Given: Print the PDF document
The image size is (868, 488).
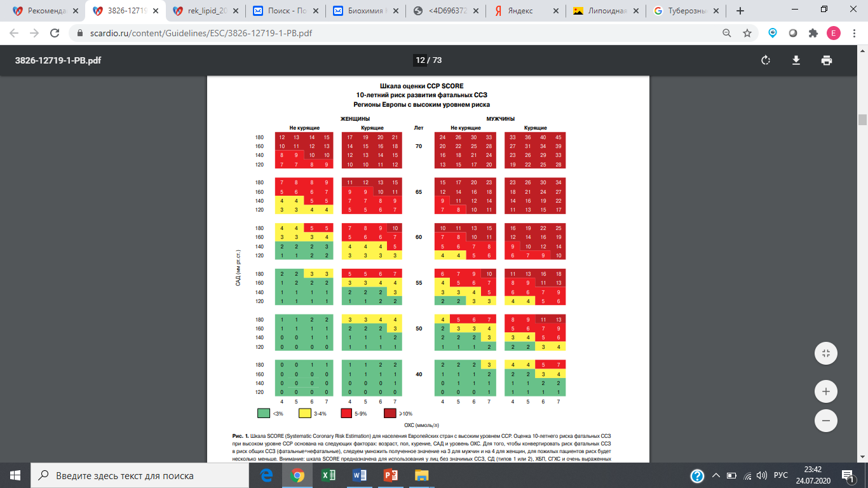Looking at the screenshot, I should point(826,60).
